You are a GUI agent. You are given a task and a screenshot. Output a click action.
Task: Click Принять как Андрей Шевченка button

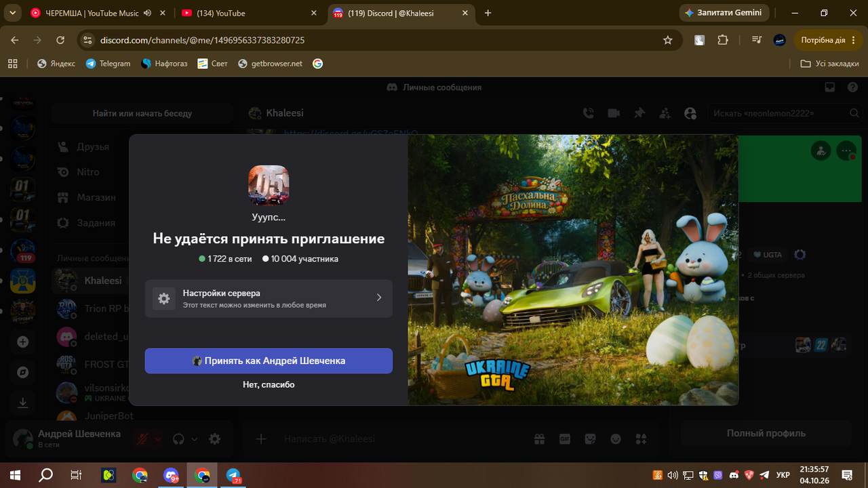coord(269,361)
